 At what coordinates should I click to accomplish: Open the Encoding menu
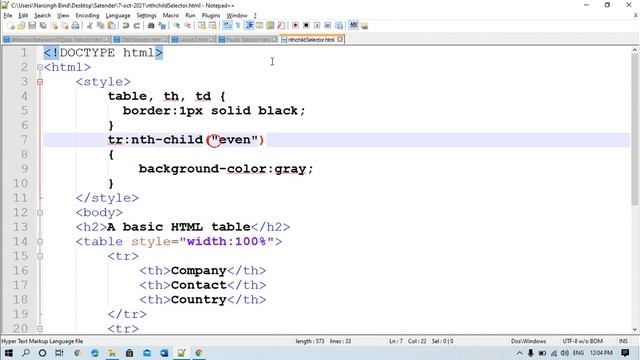[x=87, y=16]
